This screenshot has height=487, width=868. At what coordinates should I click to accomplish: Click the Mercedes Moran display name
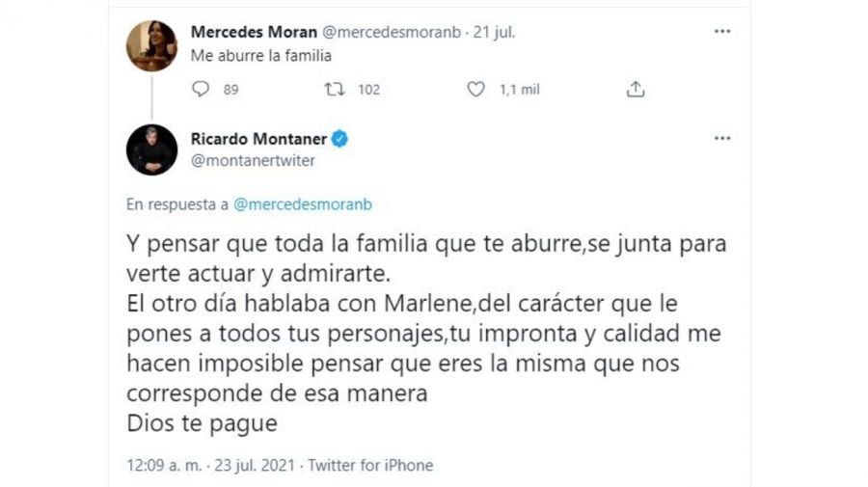pyautogui.click(x=254, y=32)
